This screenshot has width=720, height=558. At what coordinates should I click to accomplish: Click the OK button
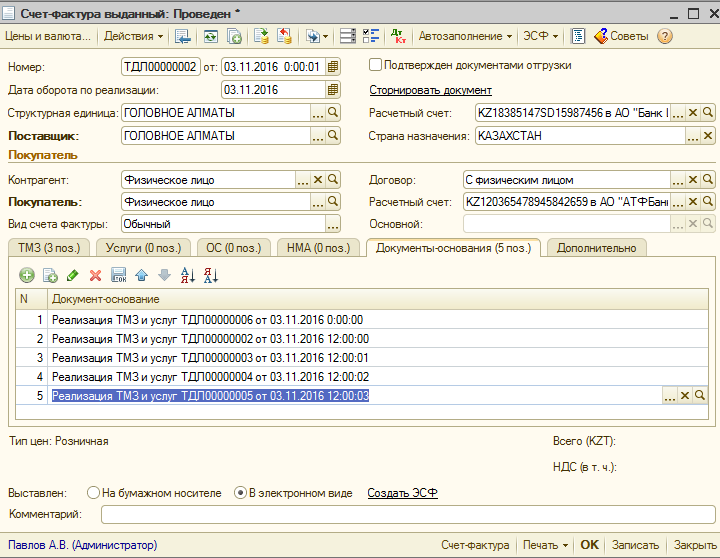pyautogui.click(x=589, y=545)
